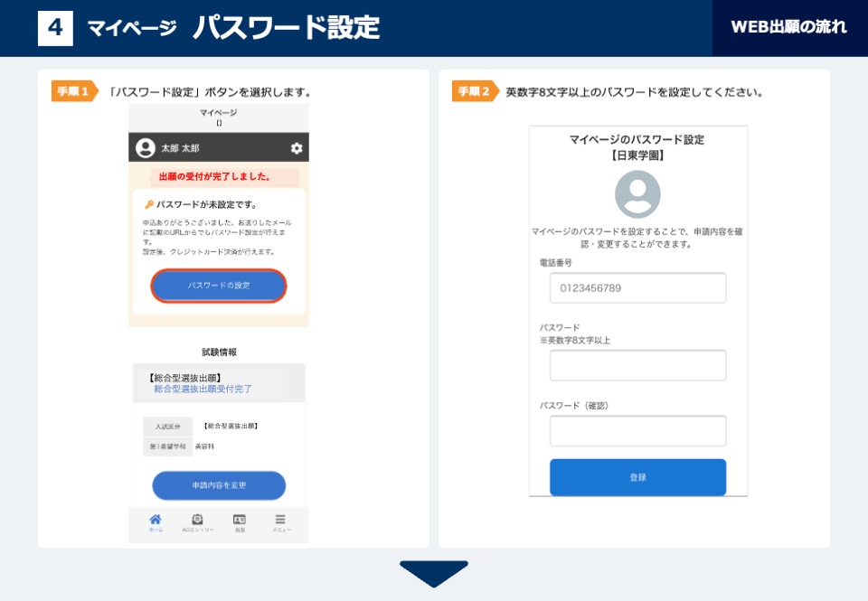Click the orange 手順2 step label
This screenshot has height=601, width=868.
(476, 91)
